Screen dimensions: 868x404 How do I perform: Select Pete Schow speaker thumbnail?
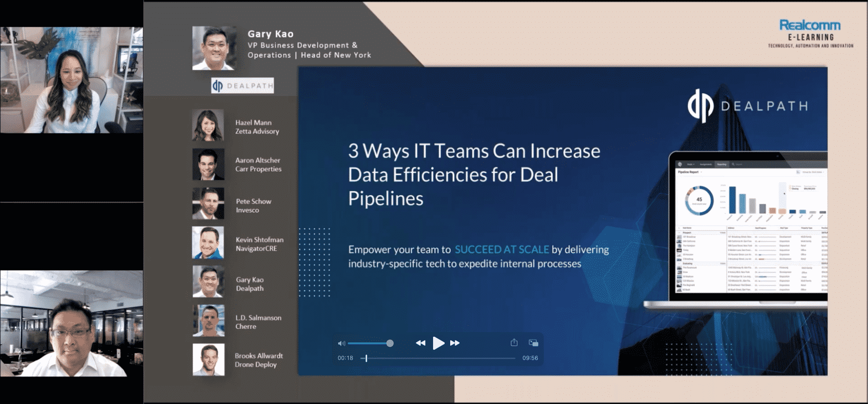pos(208,203)
